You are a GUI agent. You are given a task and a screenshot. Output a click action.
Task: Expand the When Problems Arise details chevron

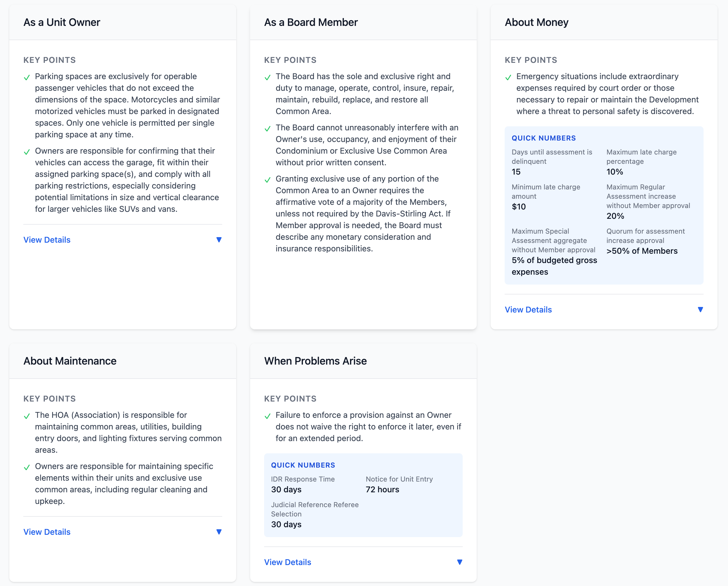[x=460, y=562]
